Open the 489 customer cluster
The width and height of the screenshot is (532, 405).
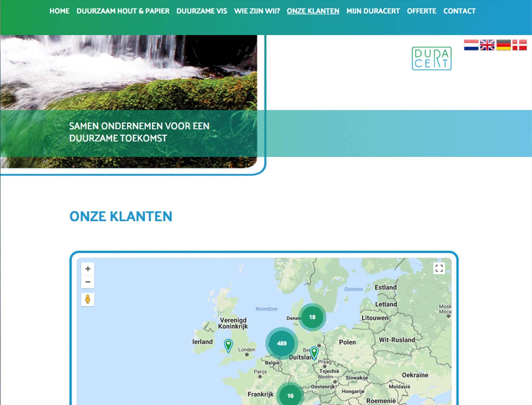pos(282,343)
